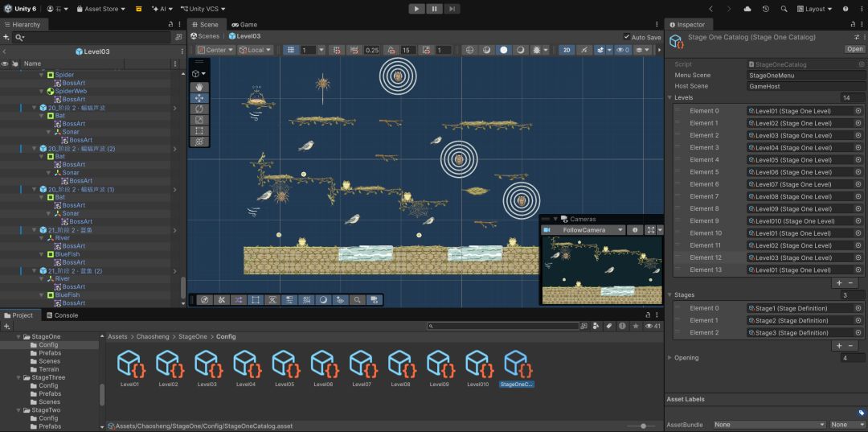Image resolution: width=868 pixels, height=432 pixels.
Task: Open the global search magnifier in top bar
Action: 784,9
